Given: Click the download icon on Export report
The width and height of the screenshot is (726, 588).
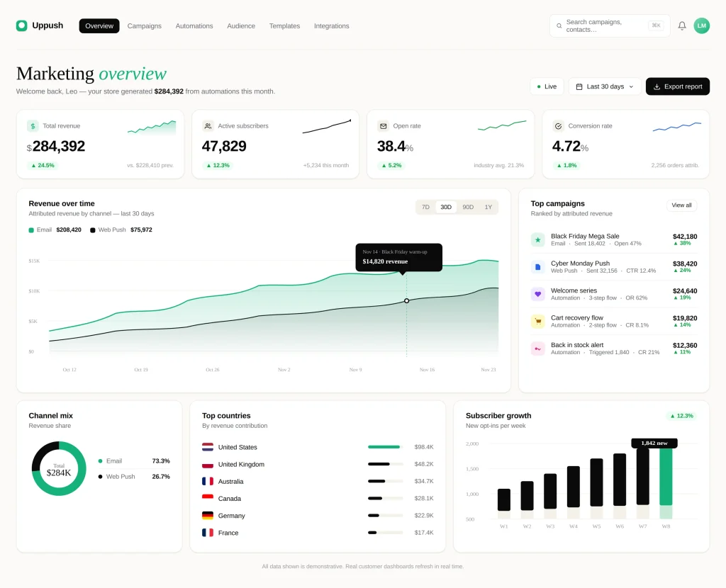Looking at the screenshot, I should [657, 86].
